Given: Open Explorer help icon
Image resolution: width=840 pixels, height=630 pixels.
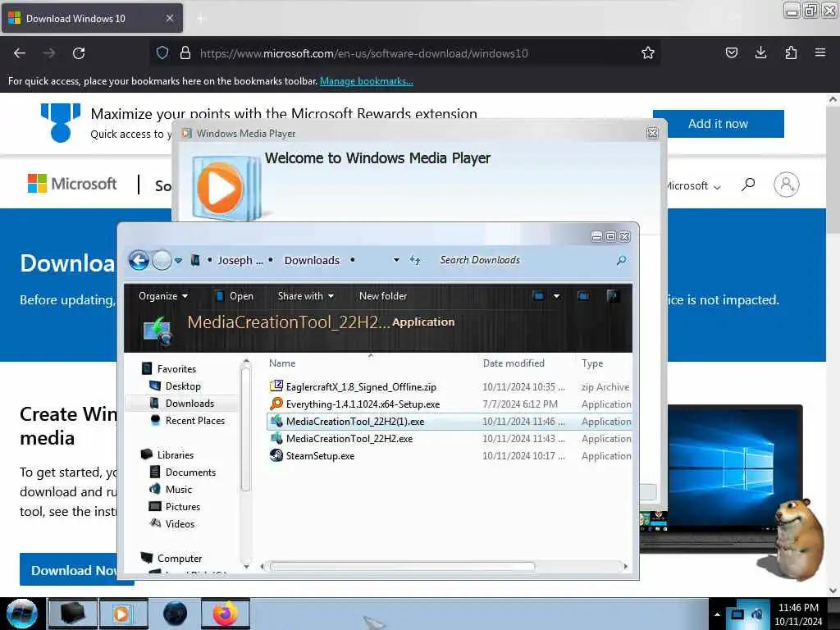Looking at the screenshot, I should 612,295.
